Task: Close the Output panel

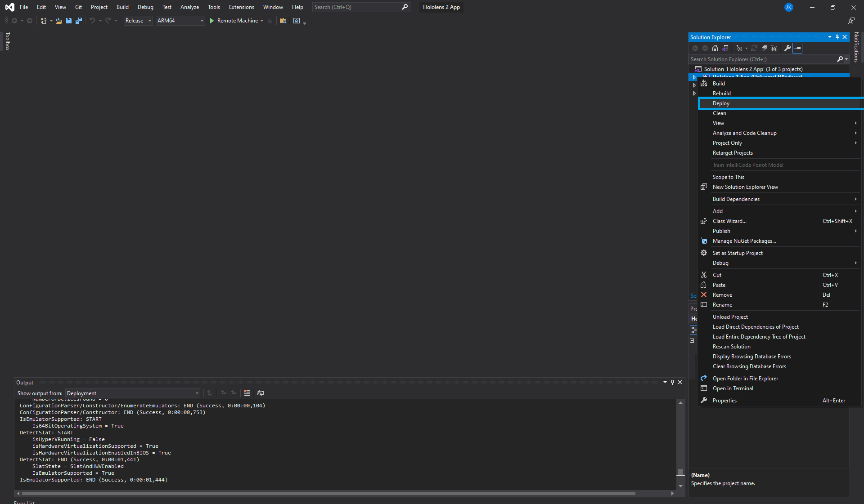Action: point(680,382)
